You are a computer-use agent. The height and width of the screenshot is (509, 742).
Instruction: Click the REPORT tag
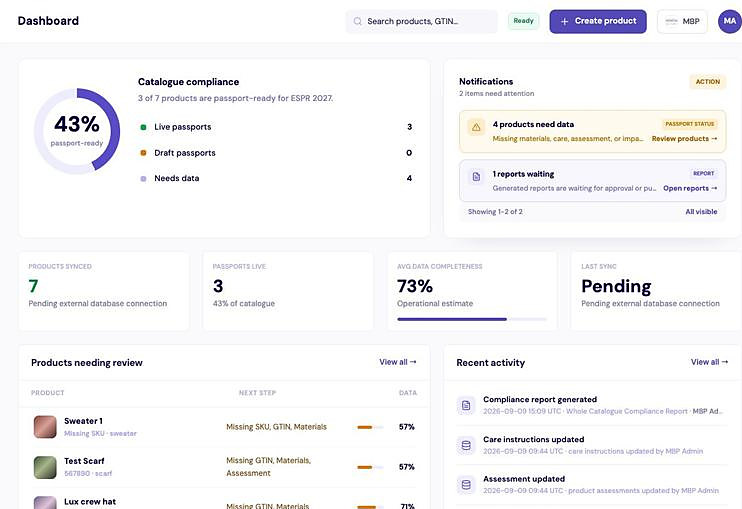coord(704,174)
